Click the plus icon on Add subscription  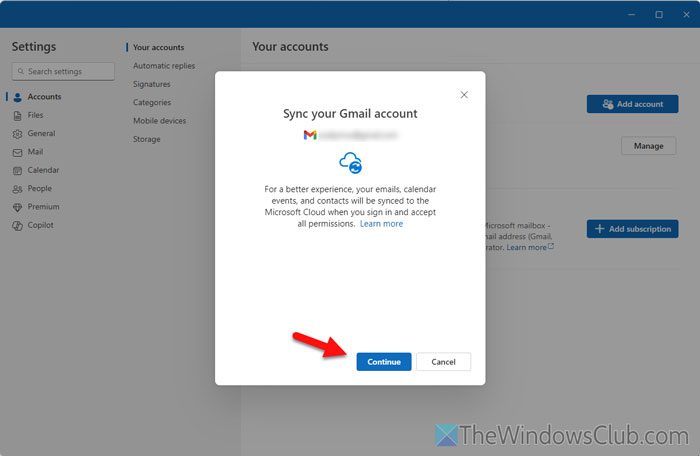pos(600,229)
